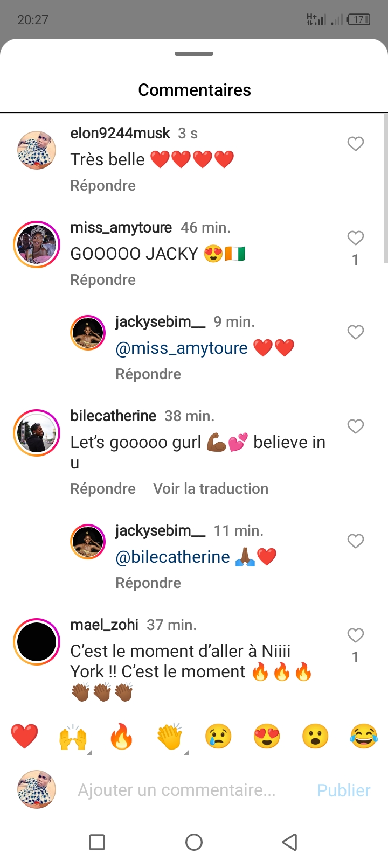Insert the fire emoji reaction
The width and height of the screenshot is (388, 868).
pos(121,736)
